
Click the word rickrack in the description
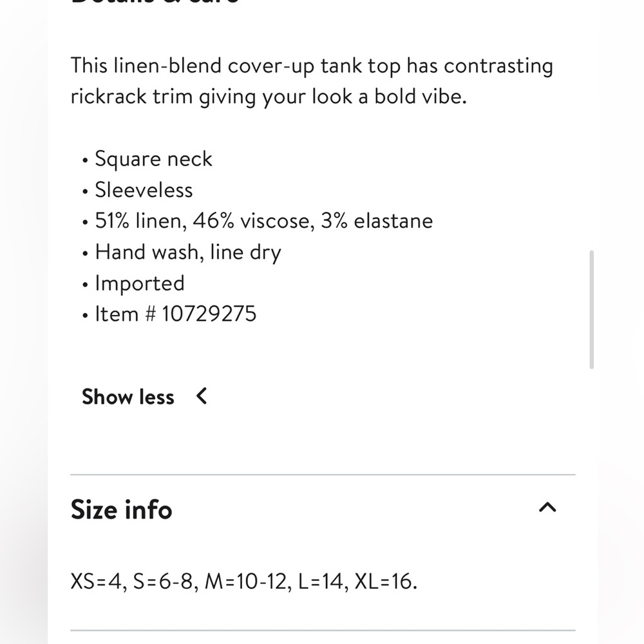108,97
